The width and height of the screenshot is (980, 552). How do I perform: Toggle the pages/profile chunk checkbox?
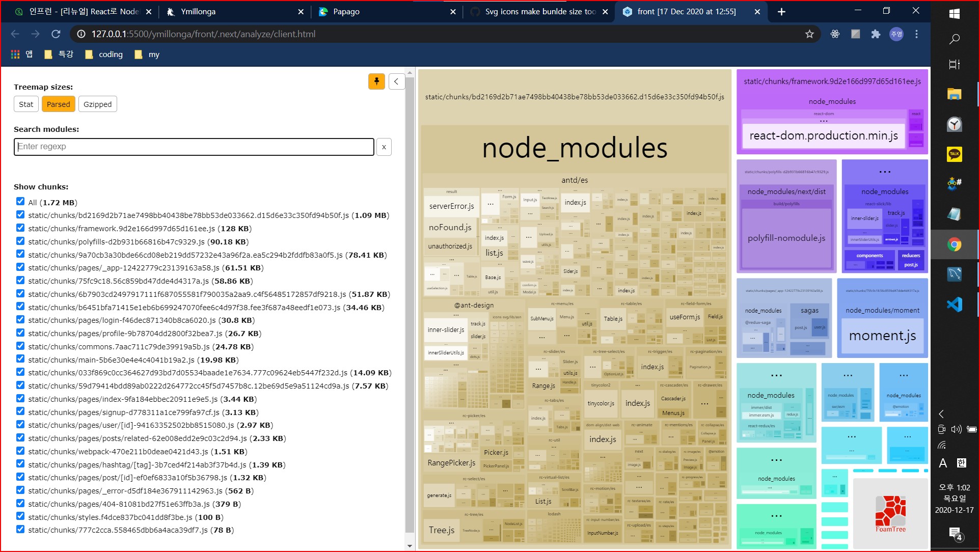(x=20, y=333)
